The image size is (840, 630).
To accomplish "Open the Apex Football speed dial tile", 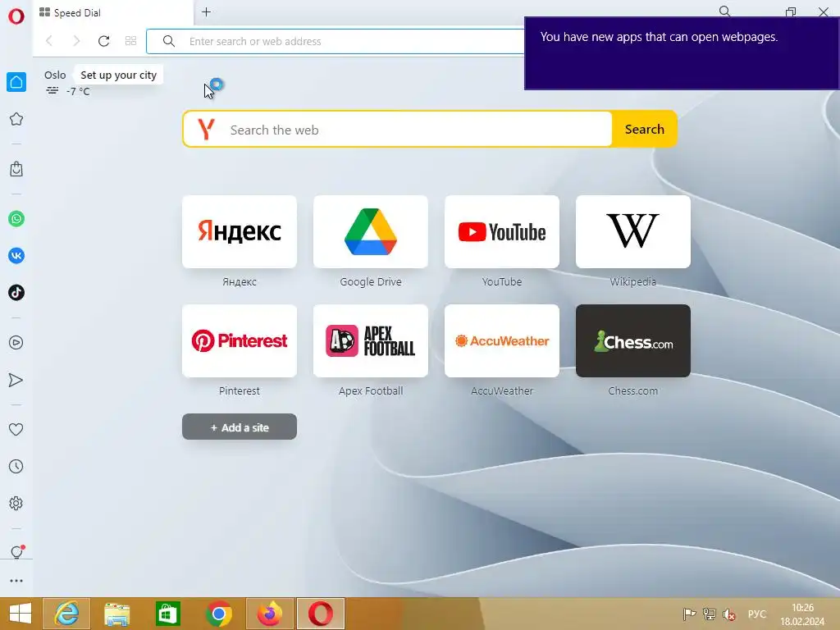I will (x=371, y=340).
